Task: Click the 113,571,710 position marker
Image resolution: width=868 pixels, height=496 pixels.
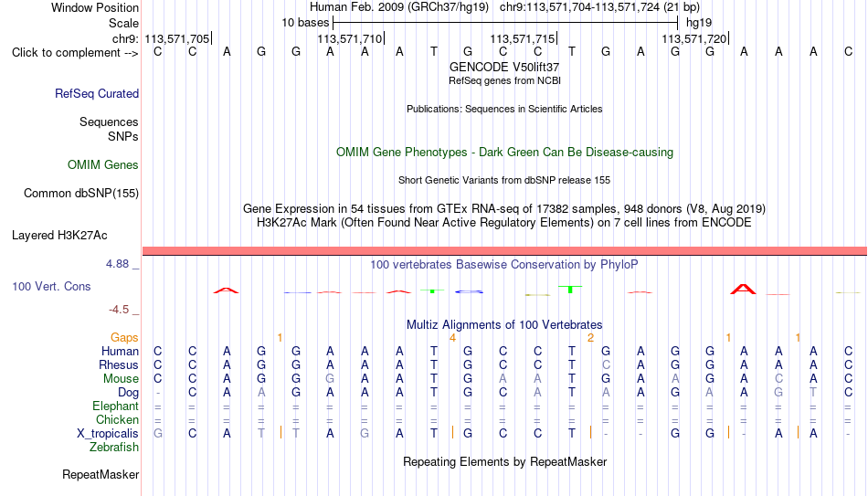Action: [351, 38]
